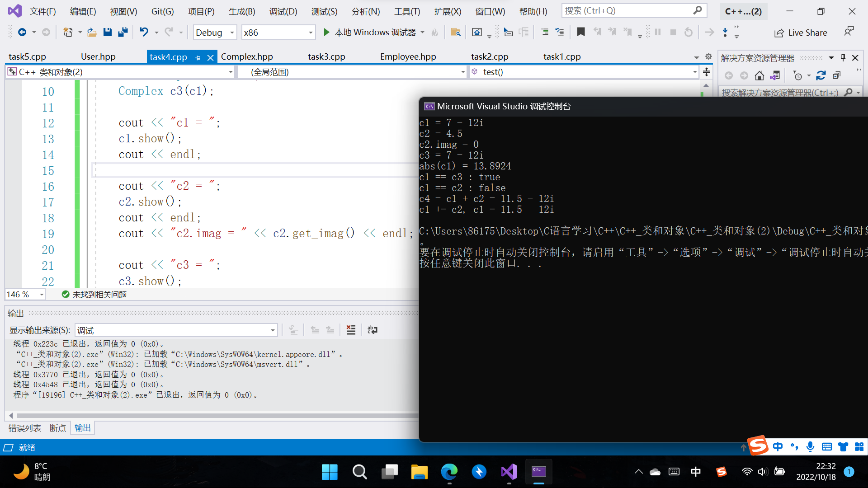Click the Undo arrow icon
The width and height of the screenshot is (868, 488).
point(144,32)
